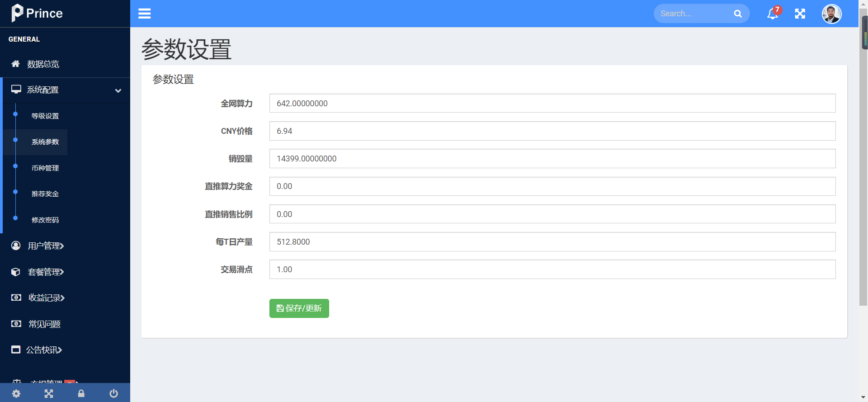Image resolution: width=868 pixels, height=402 pixels.
Task: Open the 推荐奖金 submenu item
Action: [45, 194]
